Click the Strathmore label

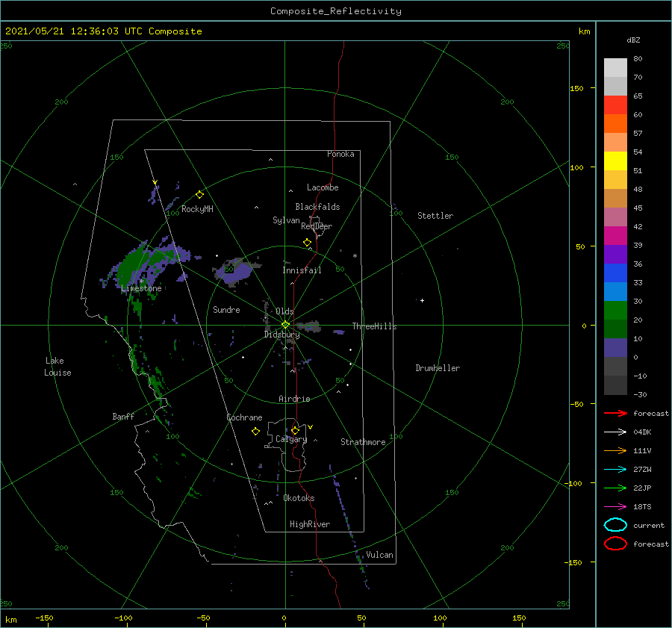[x=363, y=442]
